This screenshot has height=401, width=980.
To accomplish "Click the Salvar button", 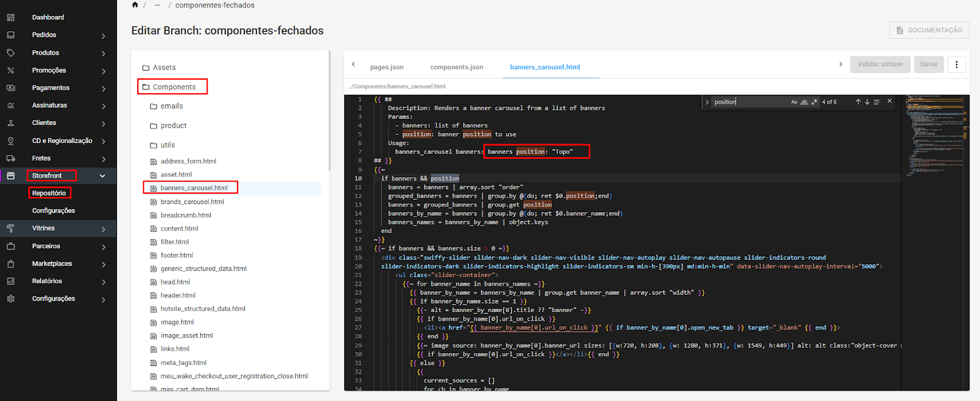I will pyautogui.click(x=929, y=64).
